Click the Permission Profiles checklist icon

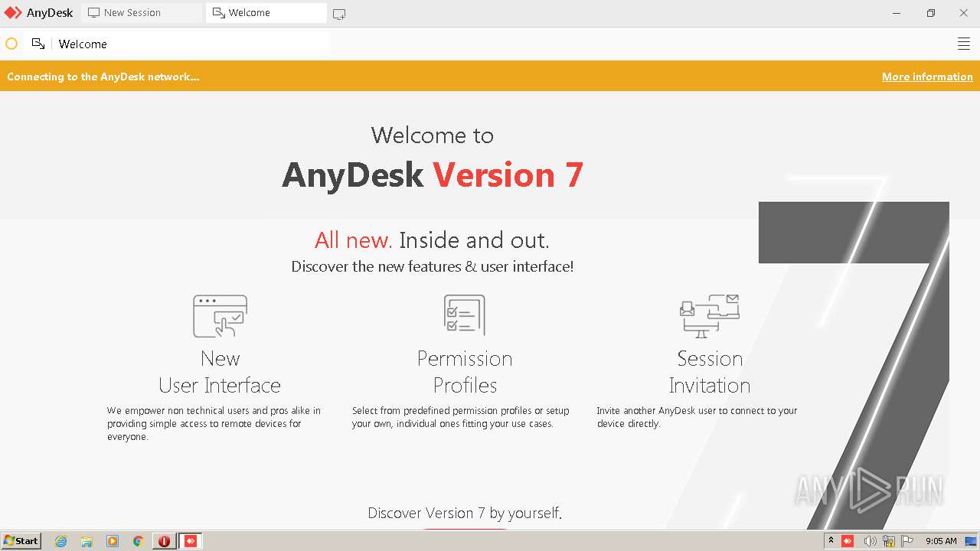(x=465, y=315)
